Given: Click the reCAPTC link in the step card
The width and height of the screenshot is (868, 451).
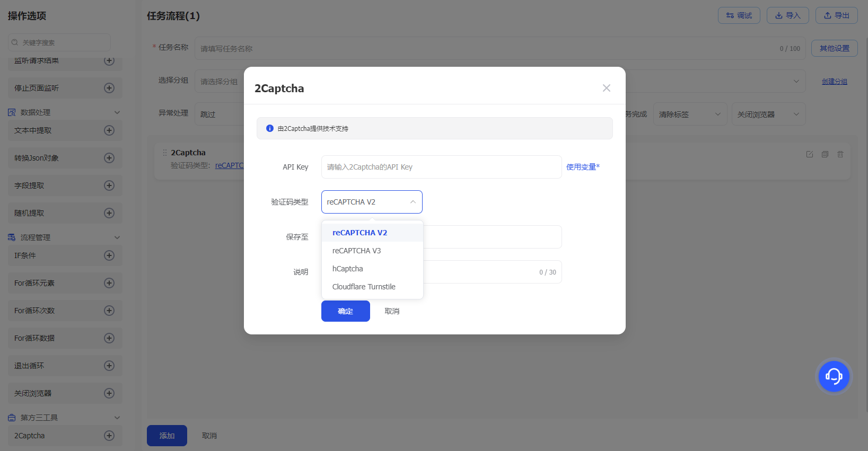Looking at the screenshot, I should (x=229, y=165).
